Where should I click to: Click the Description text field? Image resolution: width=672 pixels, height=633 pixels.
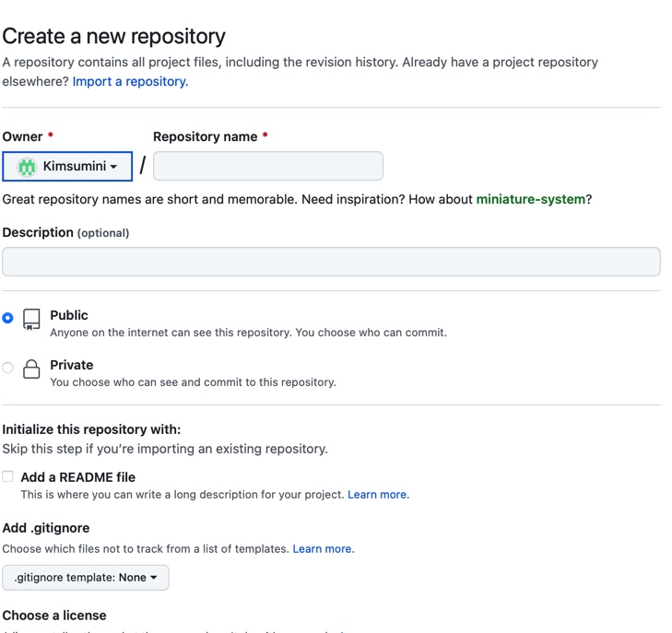click(x=331, y=262)
